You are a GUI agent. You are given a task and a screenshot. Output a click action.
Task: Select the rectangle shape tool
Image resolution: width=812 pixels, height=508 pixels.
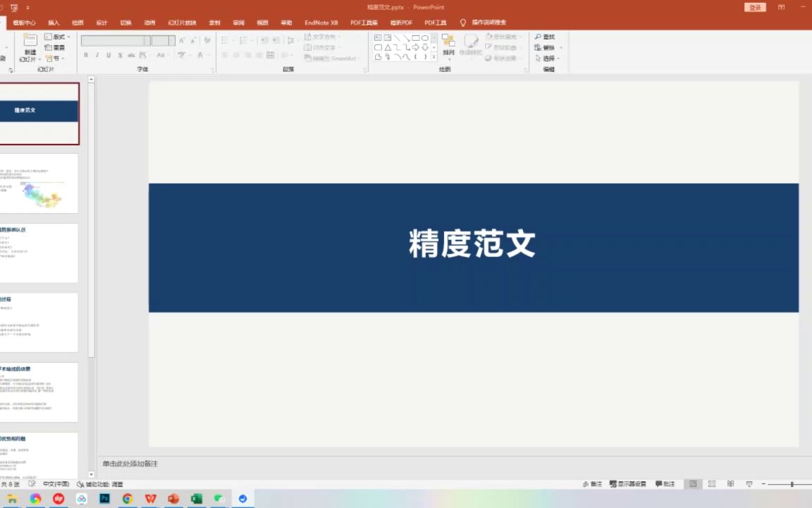pyautogui.click(x=417, y=38)
